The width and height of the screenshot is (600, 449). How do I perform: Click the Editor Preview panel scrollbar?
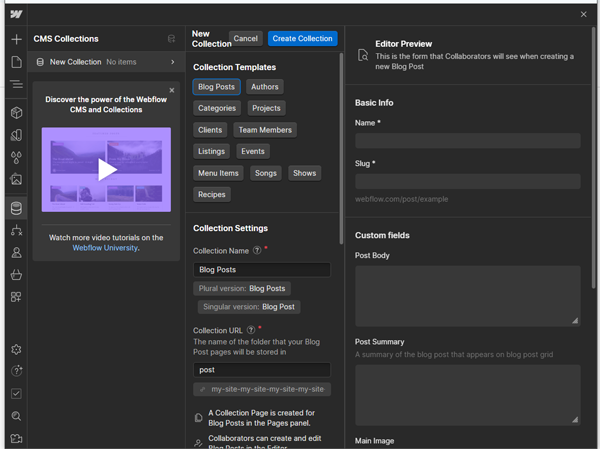tap(594, 157)
